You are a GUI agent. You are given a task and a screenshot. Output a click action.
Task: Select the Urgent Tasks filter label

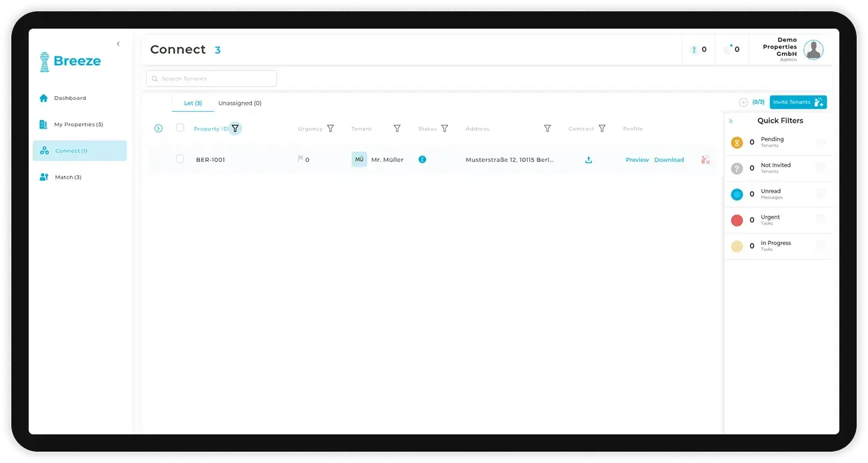(770, 220)
